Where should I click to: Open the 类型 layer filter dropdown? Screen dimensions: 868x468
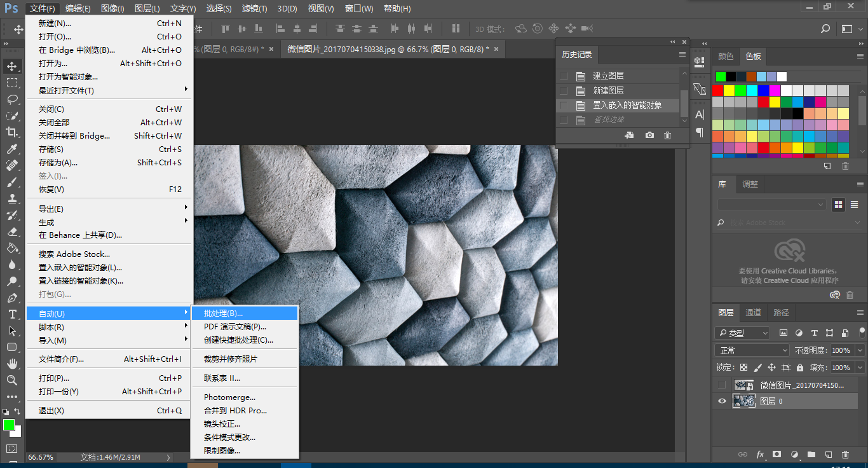click(x=742, y=333)
